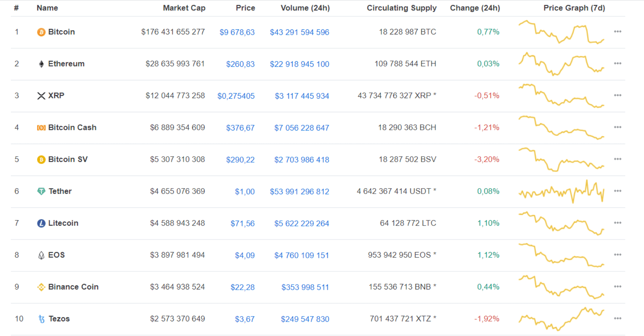
Task: Open Ethereum 7-day price graph
Action: click(561, 64)
